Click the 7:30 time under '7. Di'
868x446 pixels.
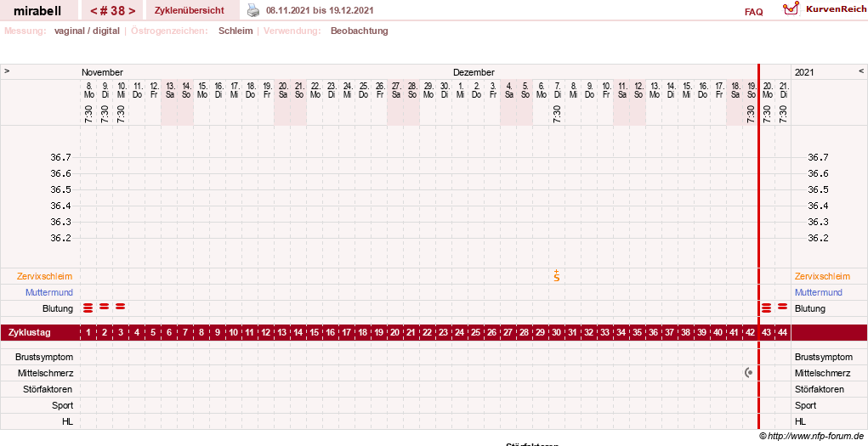click(x=557, y=114)
